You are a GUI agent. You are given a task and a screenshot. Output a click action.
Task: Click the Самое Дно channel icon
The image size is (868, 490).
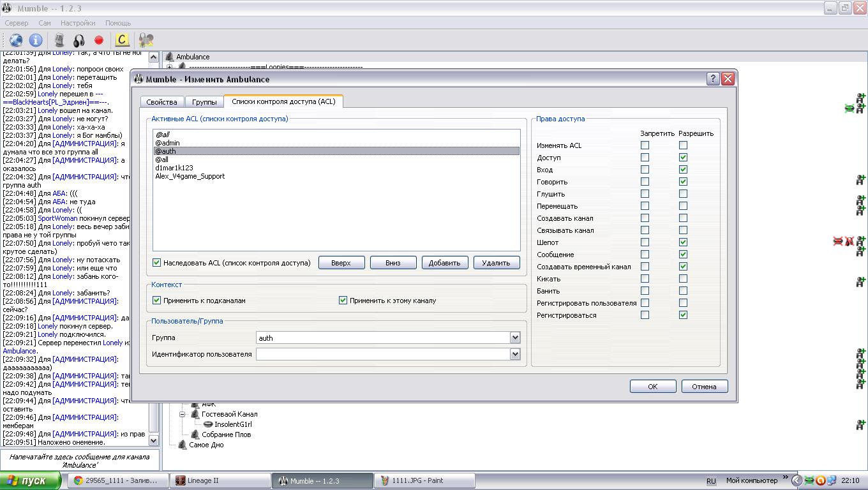click(182, 445)
